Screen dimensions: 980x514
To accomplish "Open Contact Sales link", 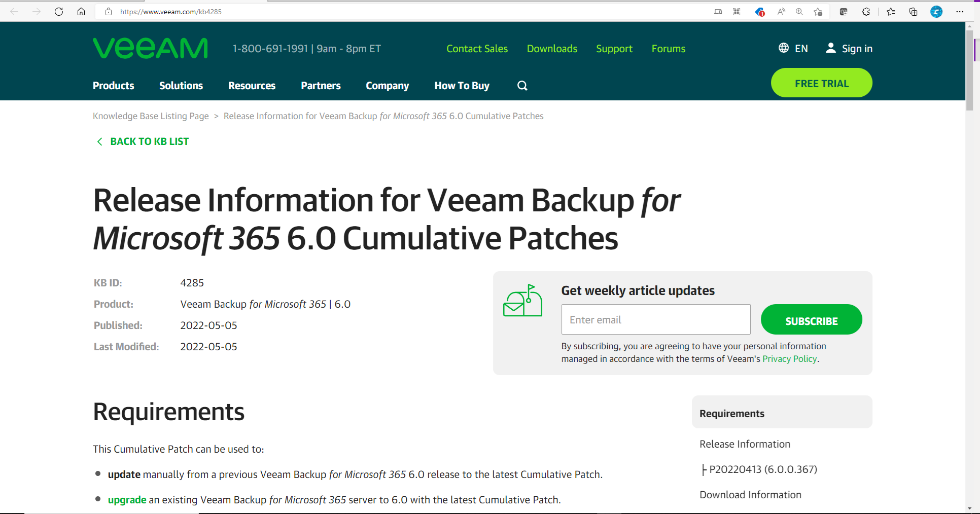I will (477, 49).
